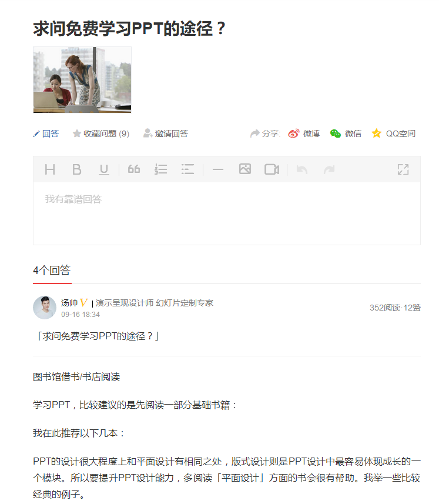Toggle underline formatting in the editor
439x504 pixels.
(x=104, y=169)
